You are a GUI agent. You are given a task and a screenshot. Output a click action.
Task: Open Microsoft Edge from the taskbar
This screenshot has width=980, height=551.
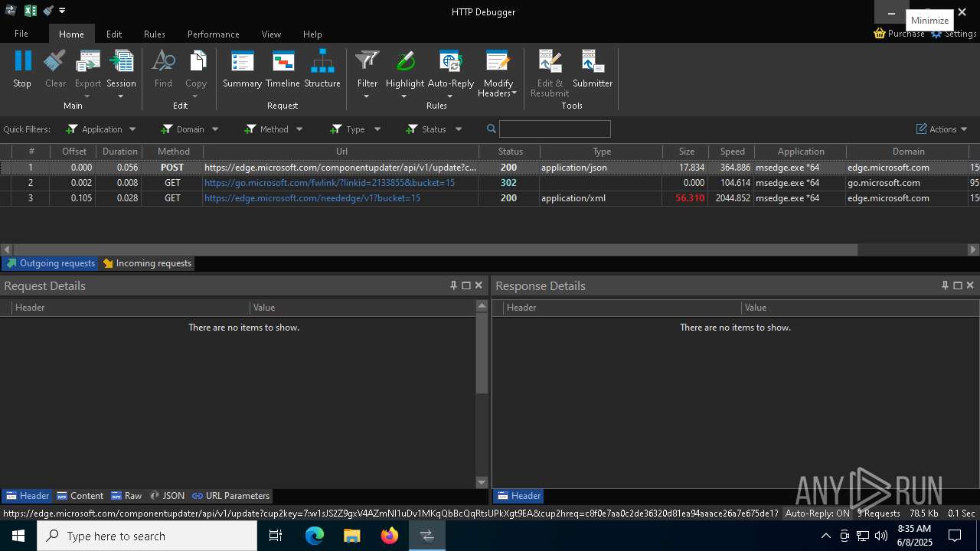coord(315,536)
